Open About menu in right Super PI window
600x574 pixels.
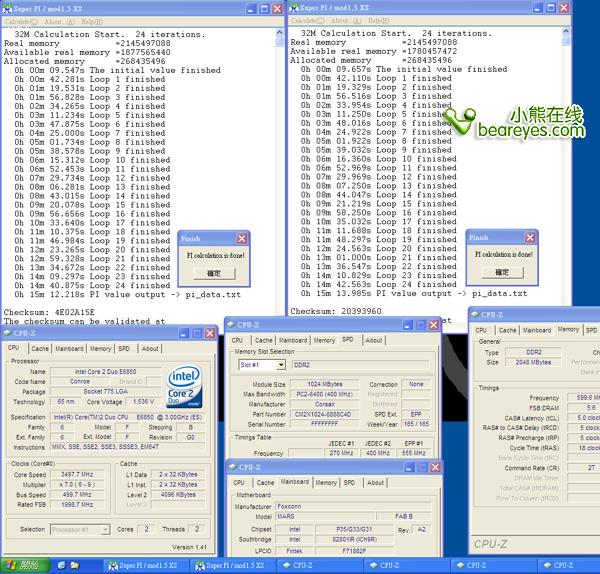tap(346, 21)
